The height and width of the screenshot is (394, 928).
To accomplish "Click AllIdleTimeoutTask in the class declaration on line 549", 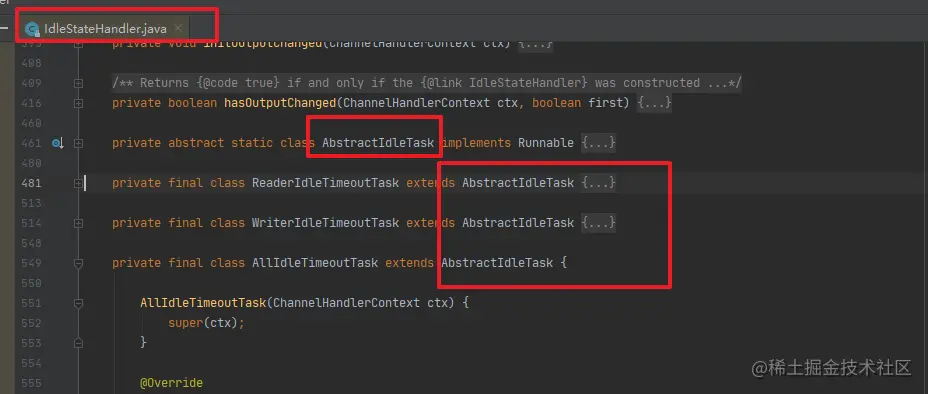I will (x=315, y=263).
